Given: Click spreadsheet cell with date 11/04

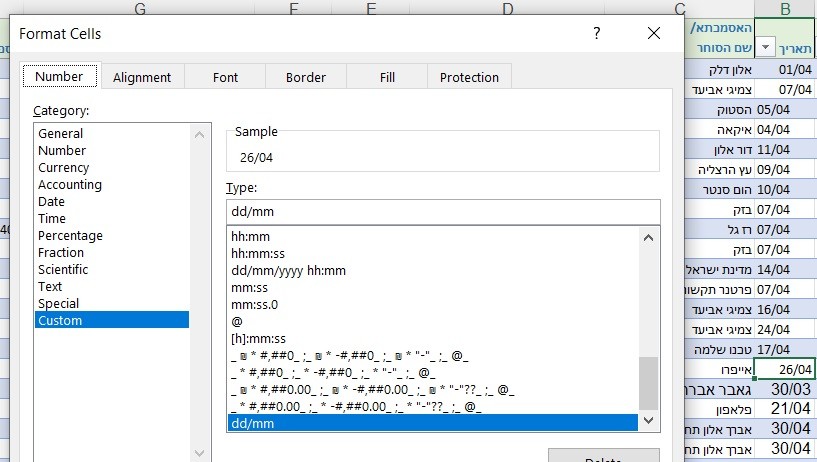Looking at the screenshot, I should pos(785,149).
